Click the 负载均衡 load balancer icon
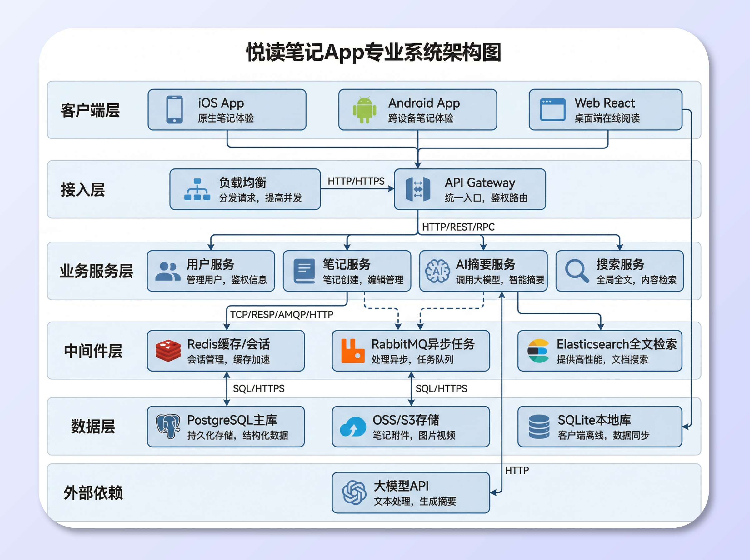The width and height of the screenshot is (750, 560). click(x=197, y=189)
